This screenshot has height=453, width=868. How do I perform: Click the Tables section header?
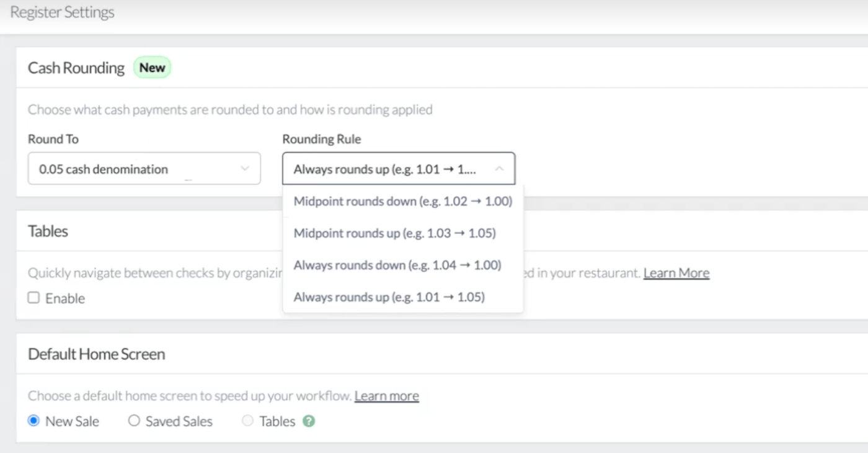pyautogui.click(x=48, y=231)
